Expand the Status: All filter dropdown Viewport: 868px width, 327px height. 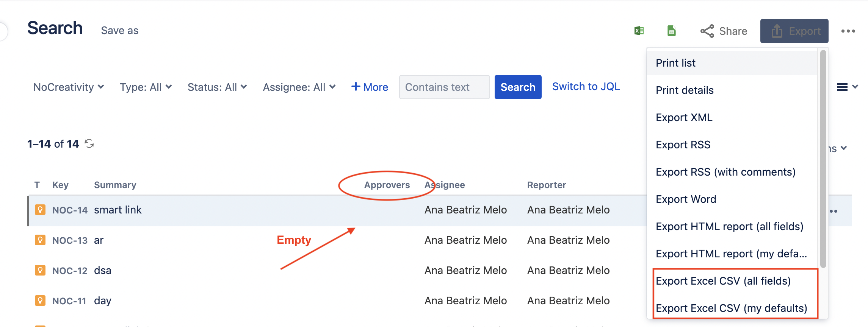click(x=217, y=87)
